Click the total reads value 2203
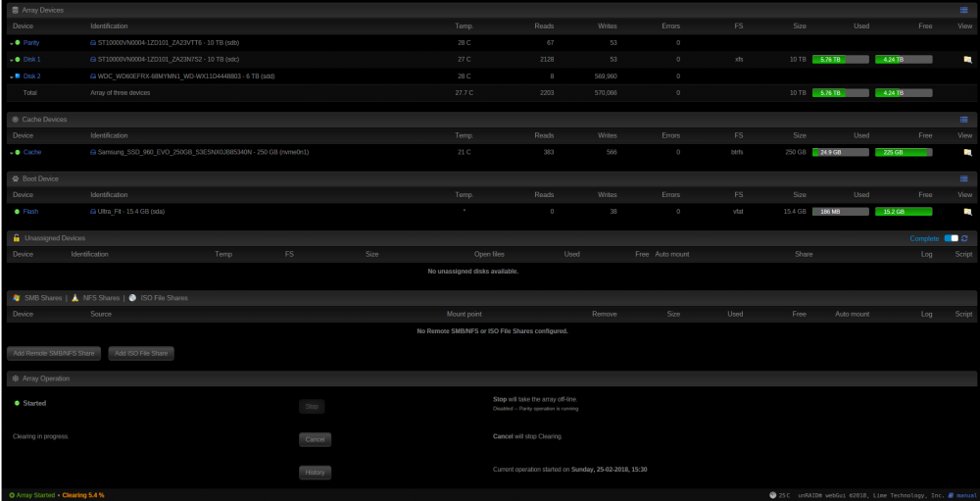This screenshot has height=501, width=980. (546, 92)
